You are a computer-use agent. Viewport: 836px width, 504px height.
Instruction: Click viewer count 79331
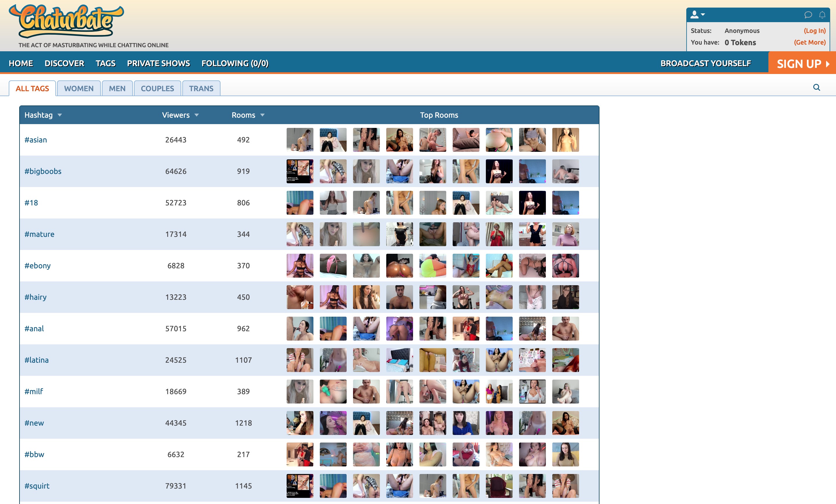coord(176,486)
